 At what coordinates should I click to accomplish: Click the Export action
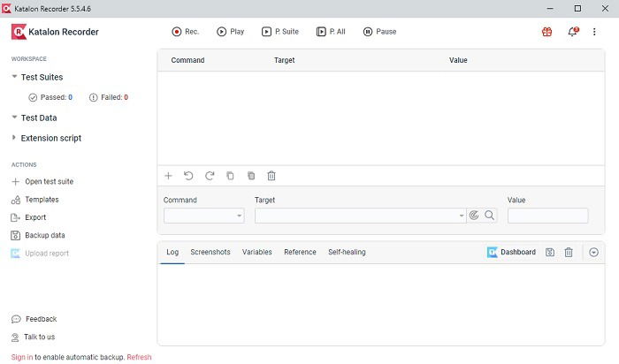(x=28, y=217)
